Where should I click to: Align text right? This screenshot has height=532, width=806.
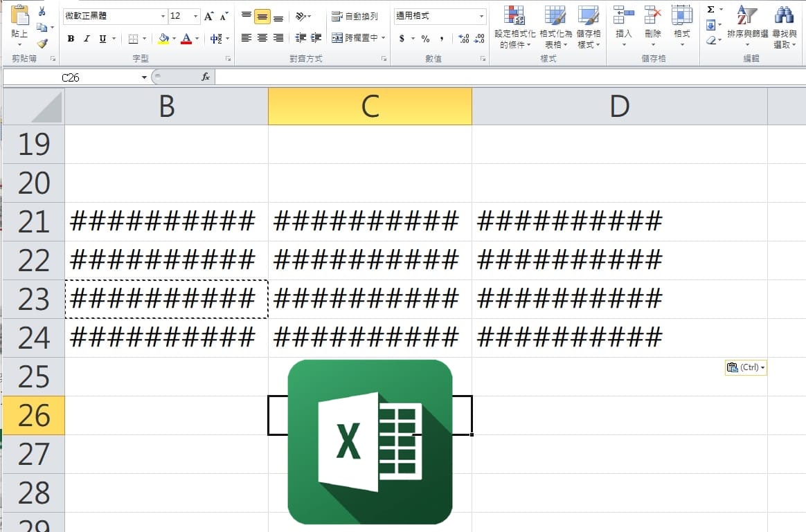click(x=278, y=37)
